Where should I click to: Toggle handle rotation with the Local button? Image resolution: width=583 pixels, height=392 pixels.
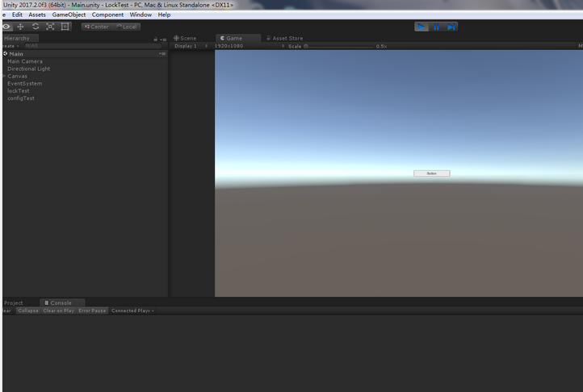(127, 27)
